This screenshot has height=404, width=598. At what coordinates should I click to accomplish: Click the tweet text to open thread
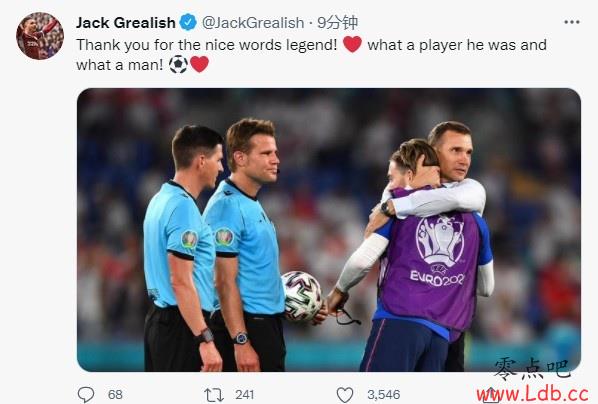tap(311, 55)
